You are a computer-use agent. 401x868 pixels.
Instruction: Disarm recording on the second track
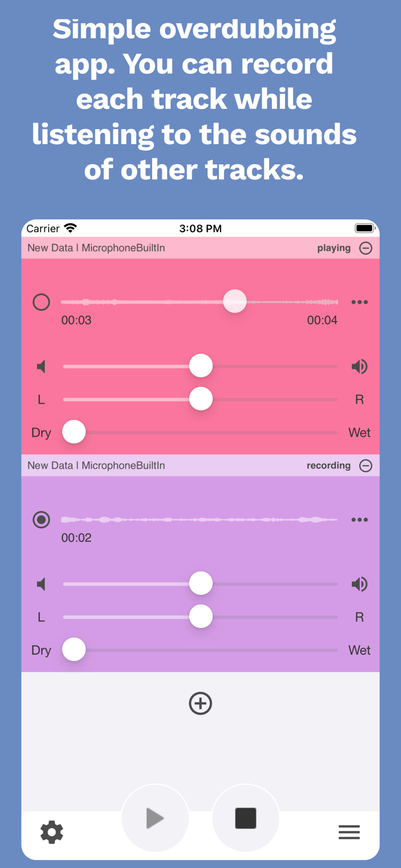[41, 520]
